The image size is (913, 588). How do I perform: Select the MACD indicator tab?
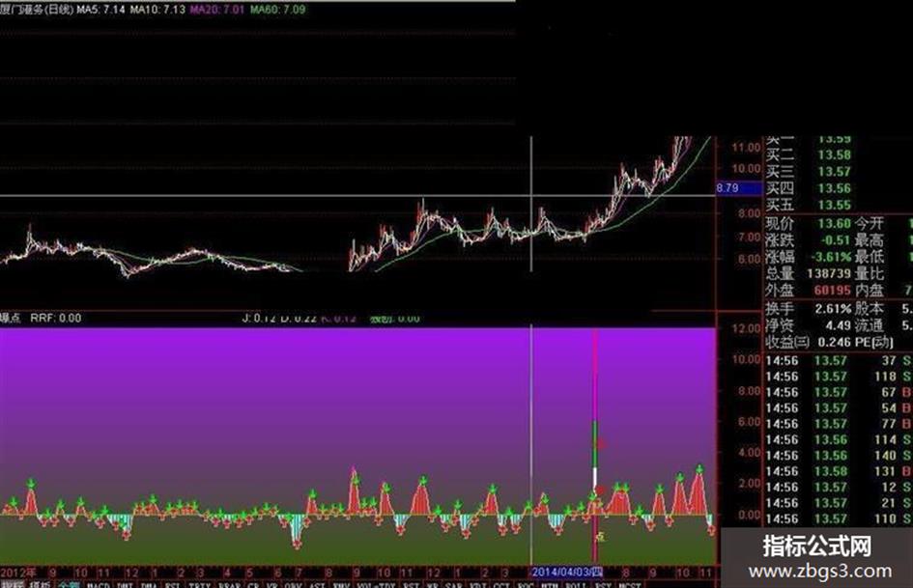[99, 584]
